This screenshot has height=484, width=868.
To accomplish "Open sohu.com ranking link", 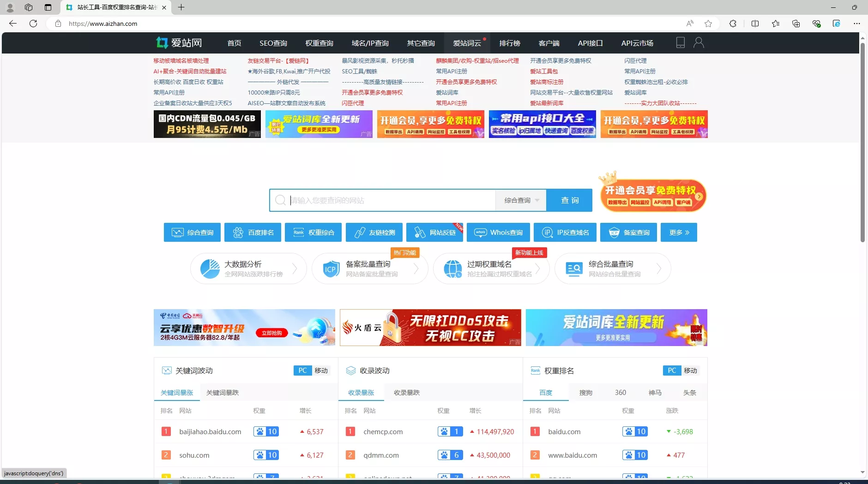I will click(194, 455).
